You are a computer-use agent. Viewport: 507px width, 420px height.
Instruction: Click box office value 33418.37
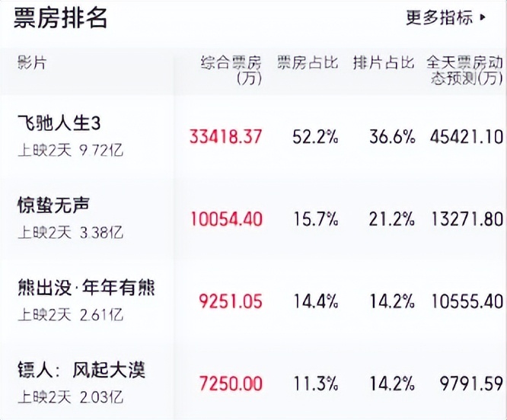(x=226, y=137)
